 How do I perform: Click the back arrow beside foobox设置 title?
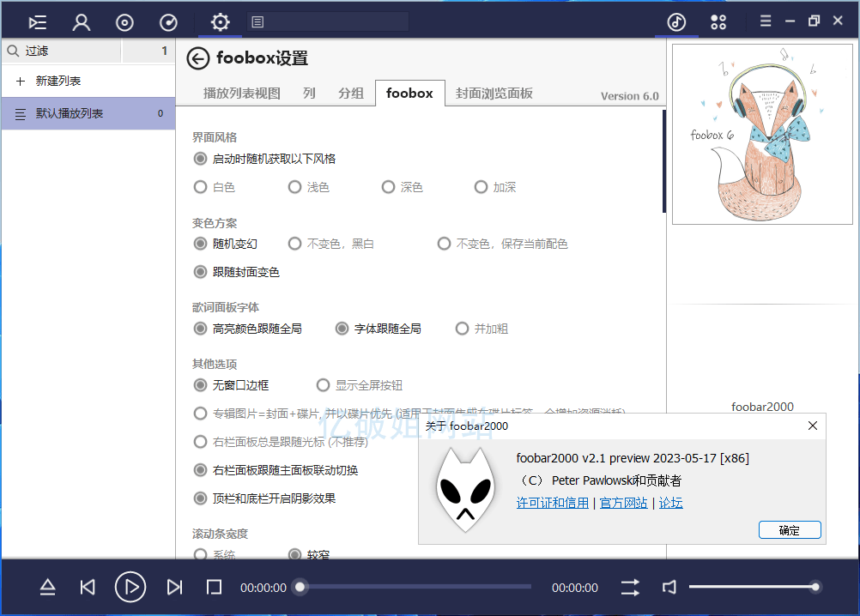[198, 60]
